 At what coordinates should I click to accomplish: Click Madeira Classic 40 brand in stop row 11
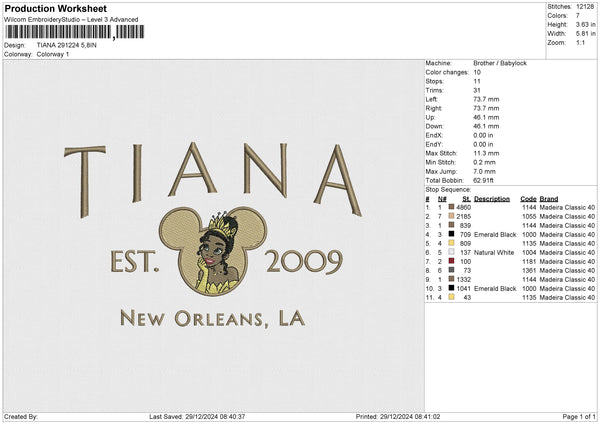(x=567, y=297)
